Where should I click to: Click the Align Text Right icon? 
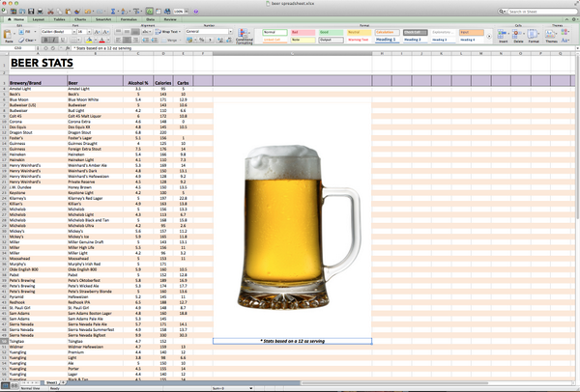[x=135, y=40]
